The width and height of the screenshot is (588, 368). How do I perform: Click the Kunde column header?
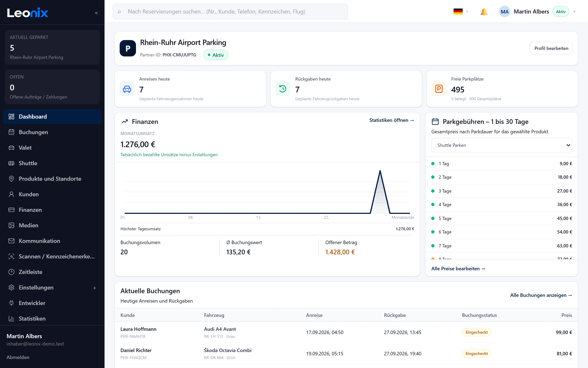click(128, 315)
